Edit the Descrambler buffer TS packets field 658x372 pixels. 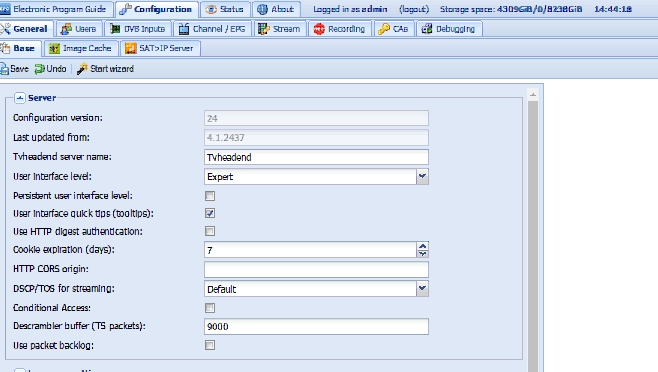coord(316,326)
